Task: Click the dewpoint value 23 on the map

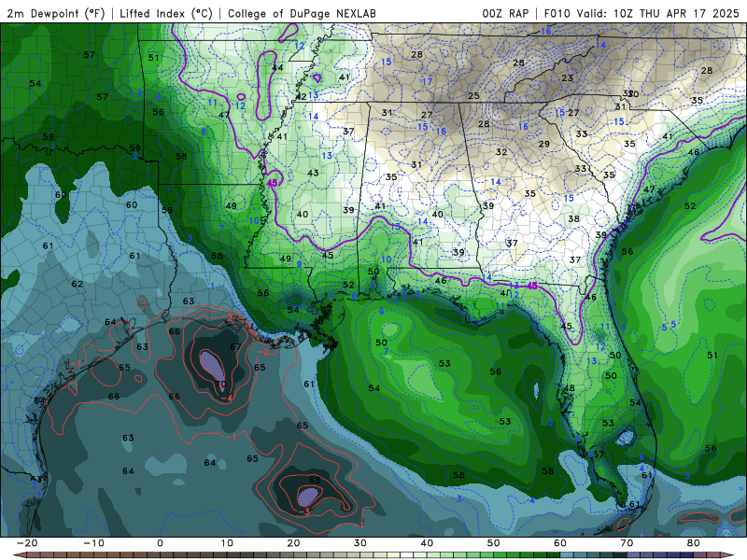Action: click(567, 78)
